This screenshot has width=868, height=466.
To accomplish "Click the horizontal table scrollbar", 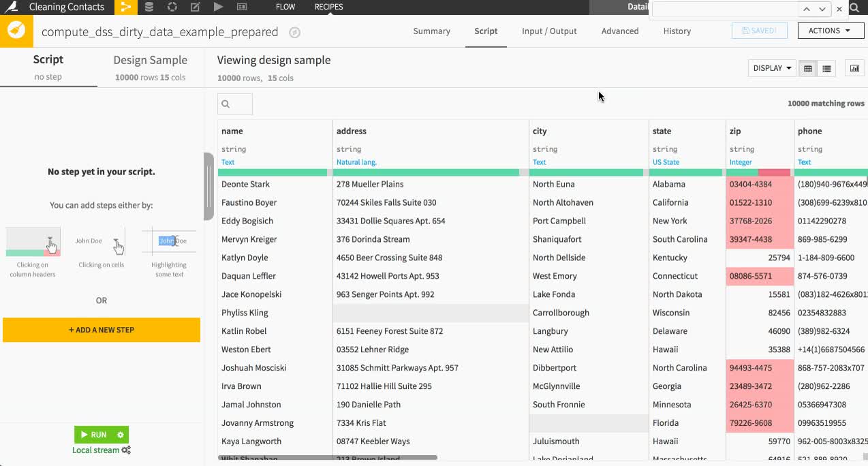I will tap(328, 458).
